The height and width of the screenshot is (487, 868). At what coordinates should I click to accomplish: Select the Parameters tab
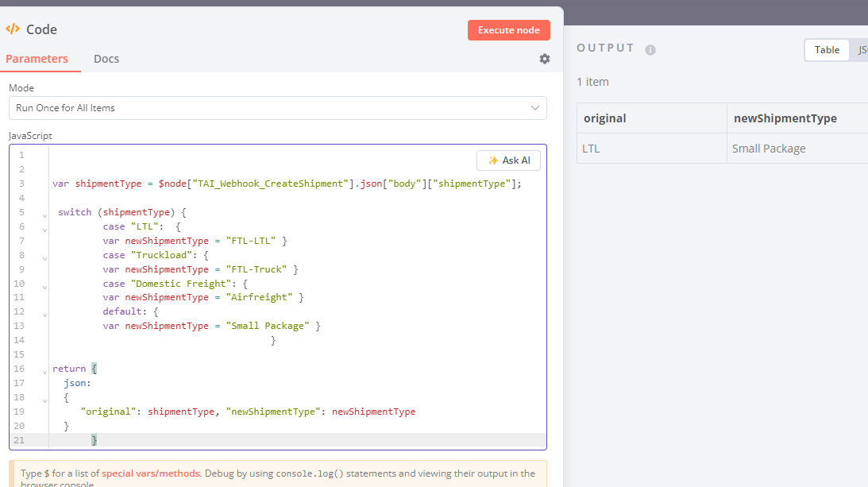coord(37,59)
